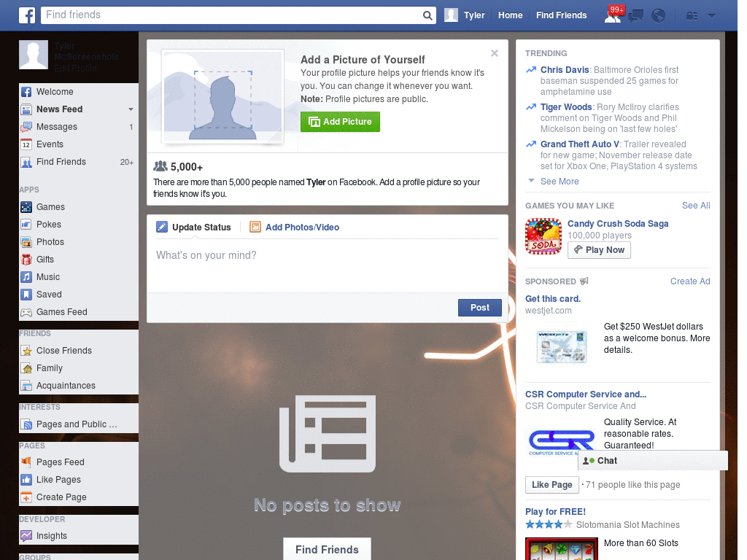Click the Messages sidebar icon
747x560 pixels.
pos(26,127)
